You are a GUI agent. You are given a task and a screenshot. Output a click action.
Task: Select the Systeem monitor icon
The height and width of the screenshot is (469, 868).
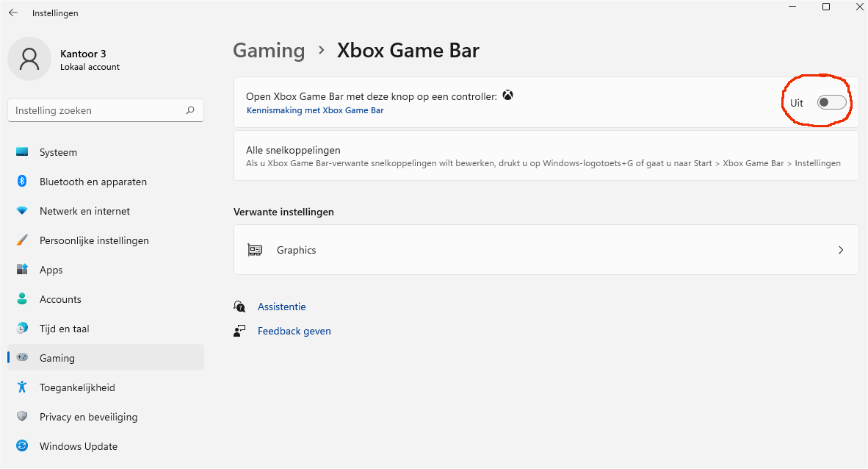pyautogui.click(x=22, y=152)
